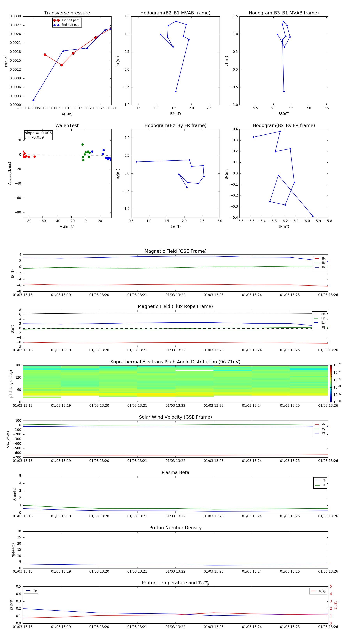
Task: Select the Suprathermal Electrons Pitch Angle Distribution title
Action: pyautogui.click(x=175, y=362)
